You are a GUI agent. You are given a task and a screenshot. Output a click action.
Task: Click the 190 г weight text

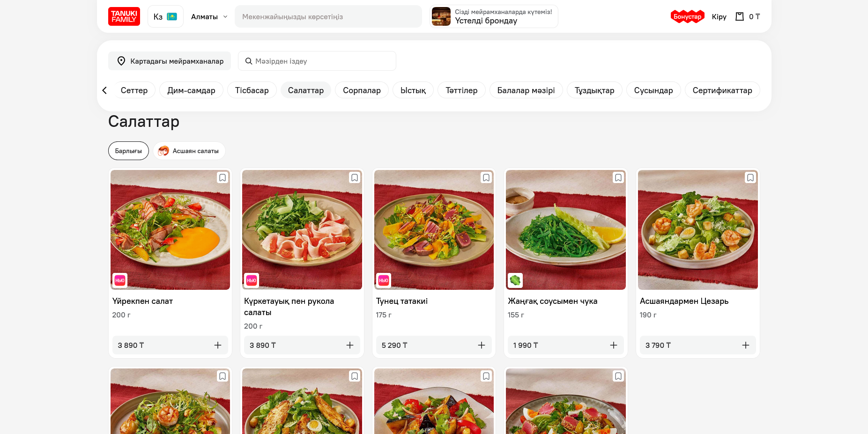point(648,315)
